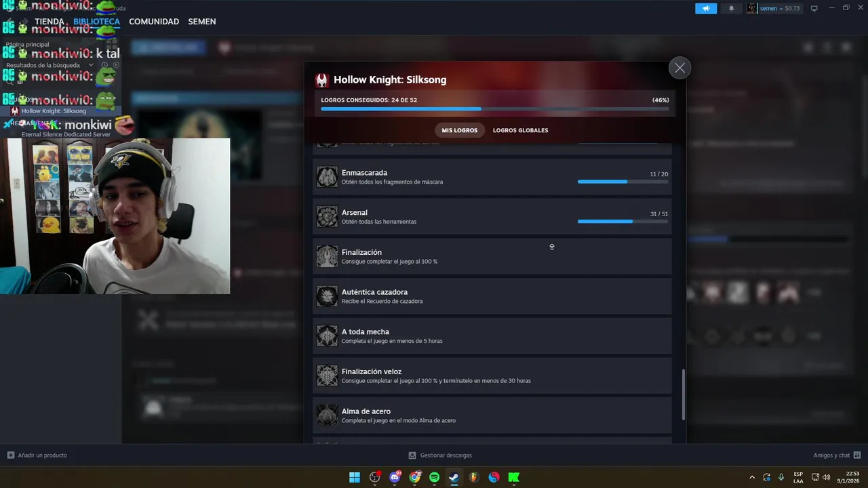This screenshot has height=488, width=868.
Task: Click the user avatar in title bar
Action: pos(752,8)
